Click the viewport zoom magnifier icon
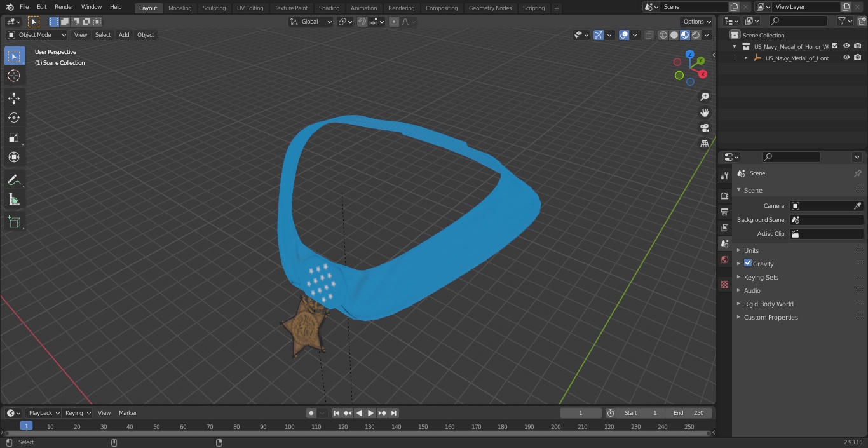The height and width of the screenshot is (448, 868). [704, 97]
